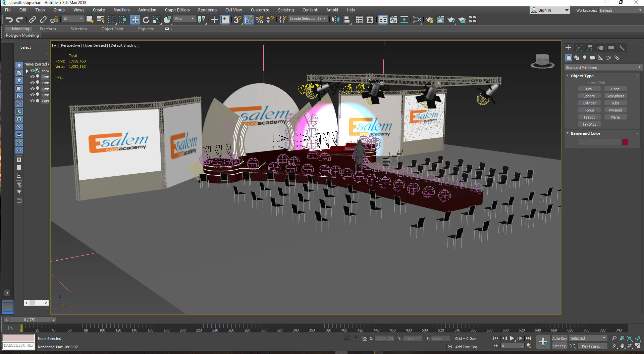Viewport: 644px width, 354px height.
Task: Toggle Percent Snap button
Action: (x=259, y=20)
